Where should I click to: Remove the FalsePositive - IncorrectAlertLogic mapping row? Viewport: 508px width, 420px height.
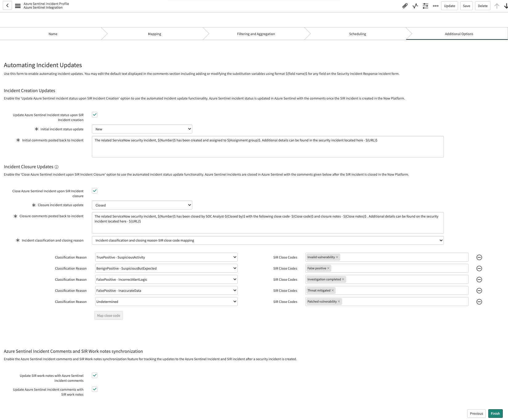479,279
